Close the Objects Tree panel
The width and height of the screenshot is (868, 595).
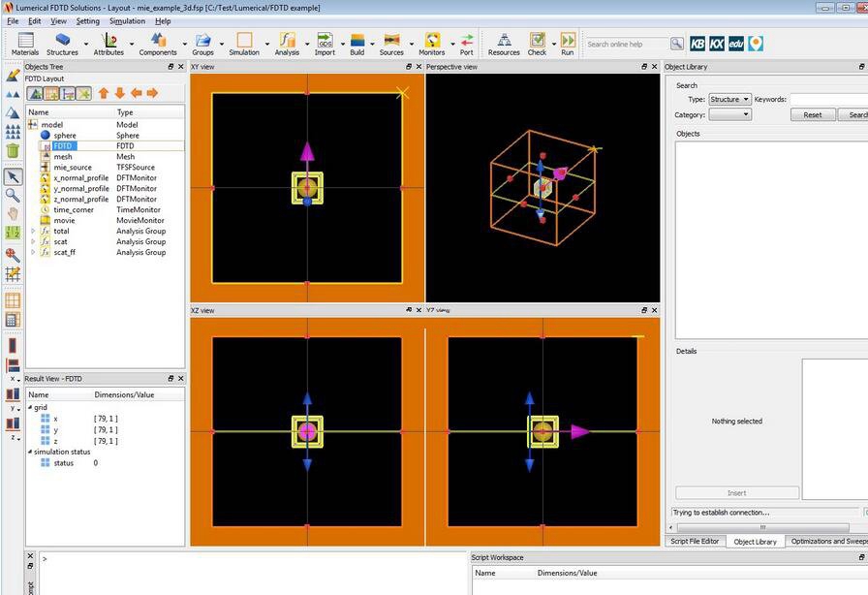180,67
